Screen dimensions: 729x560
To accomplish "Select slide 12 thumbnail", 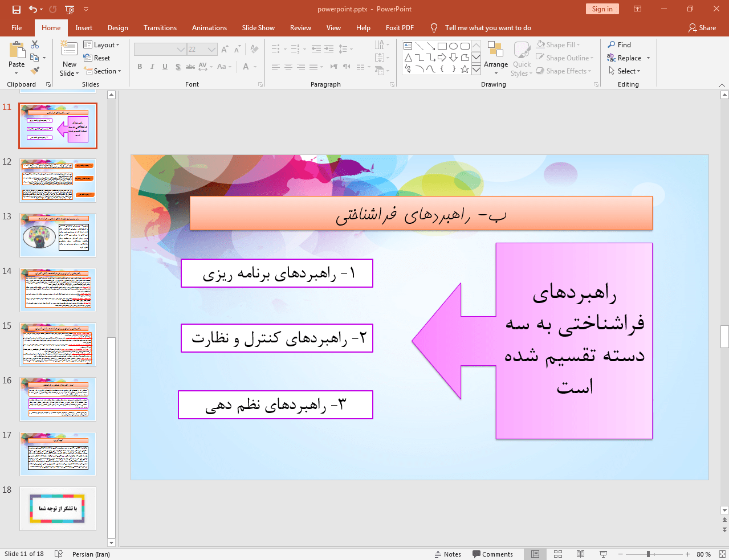I will click(58, 180).
